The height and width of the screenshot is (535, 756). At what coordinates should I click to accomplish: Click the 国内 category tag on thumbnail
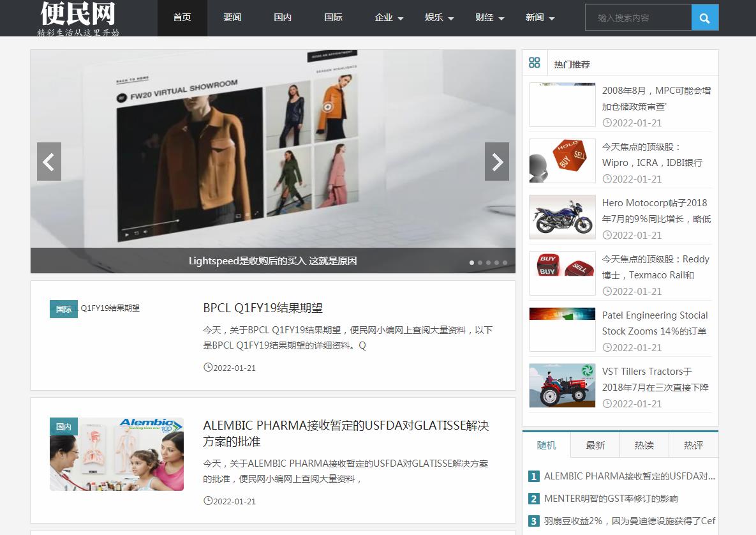64,426
